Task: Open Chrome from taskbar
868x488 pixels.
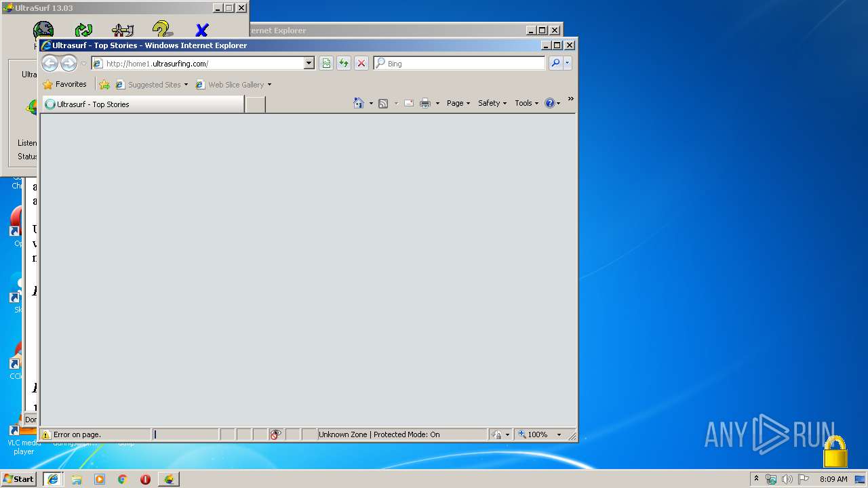Action: [123, 479]
